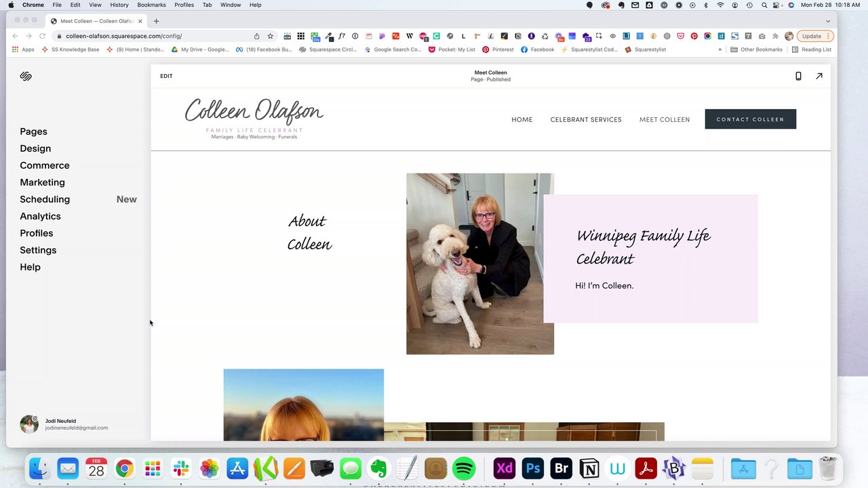Click the Meet Colleen page title
This screenshot has width=868, height=488.
(x=490, y=73)
